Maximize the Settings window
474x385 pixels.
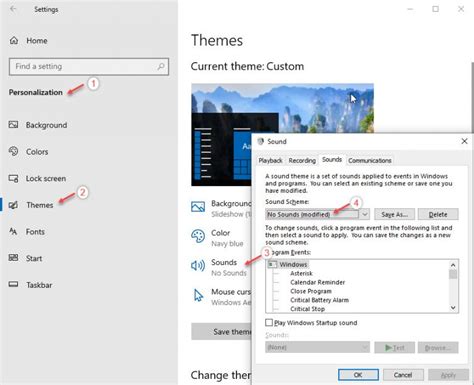pos(435,9)
